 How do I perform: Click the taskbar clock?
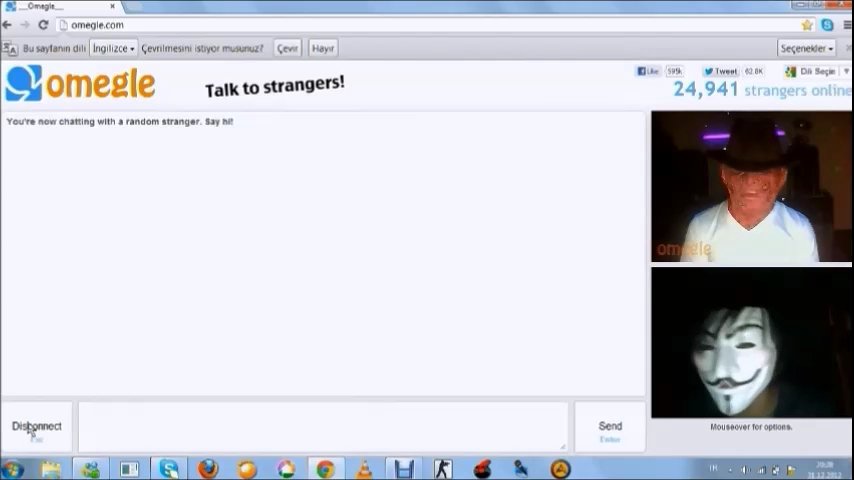[x=825, y=470]
